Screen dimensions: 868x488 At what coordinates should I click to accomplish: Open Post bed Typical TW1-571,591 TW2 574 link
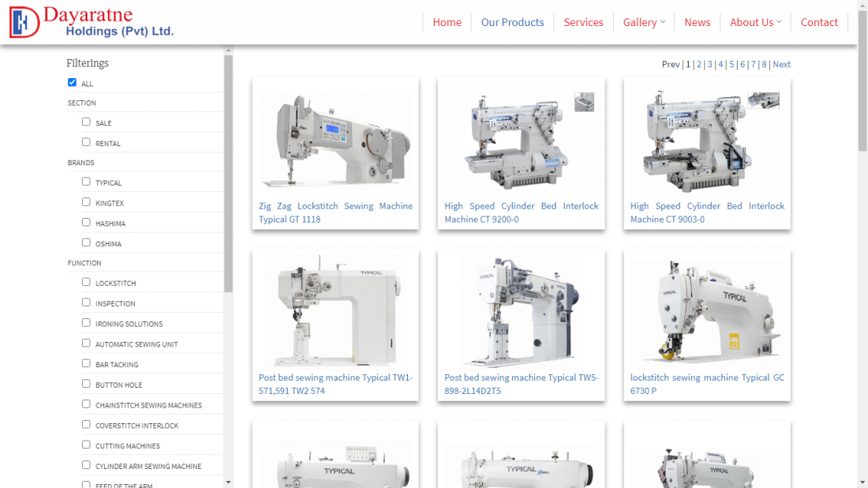click(335, 384)
